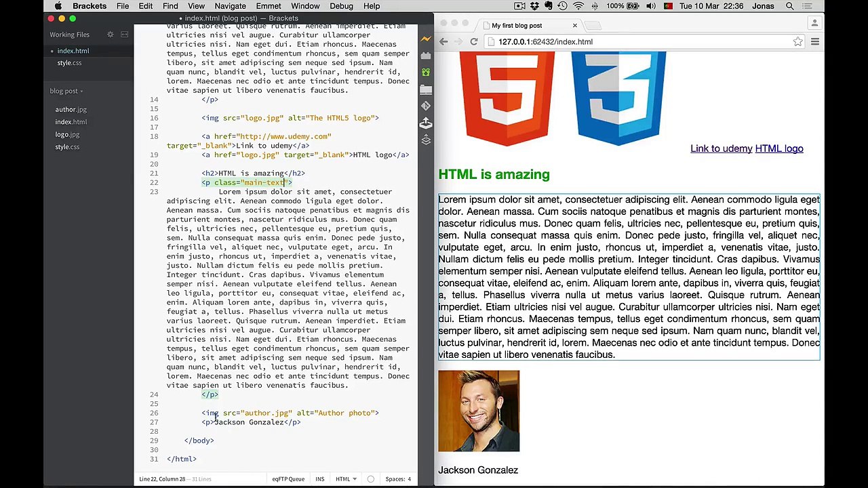Follow the 'HTML logo' hyperlink
This screenshot has width=868, height=488.
pyautogui.click(x=779, y=148)
